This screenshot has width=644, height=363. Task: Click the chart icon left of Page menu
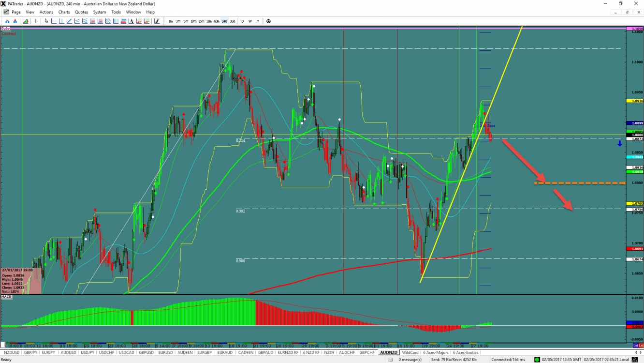point(6,12)
